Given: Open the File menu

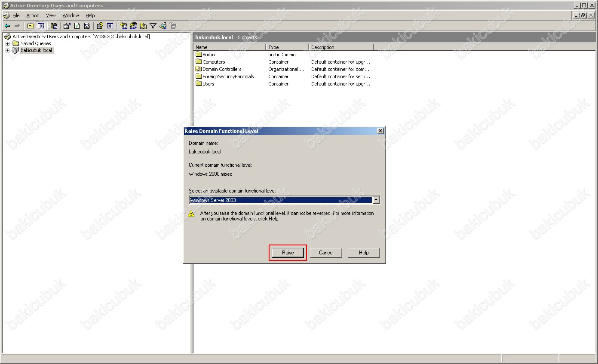Looking at the screenshot, I should pos(16,15).
